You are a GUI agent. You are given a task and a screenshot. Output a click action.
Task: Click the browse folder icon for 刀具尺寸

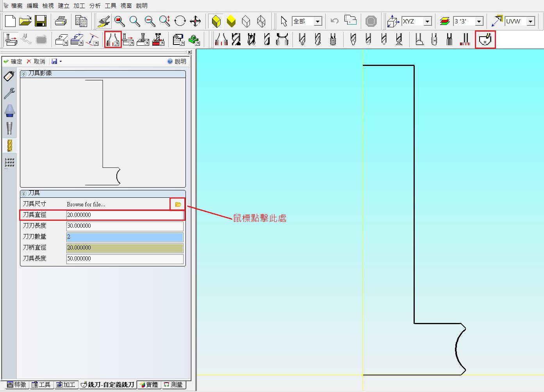tap(178, 204)
